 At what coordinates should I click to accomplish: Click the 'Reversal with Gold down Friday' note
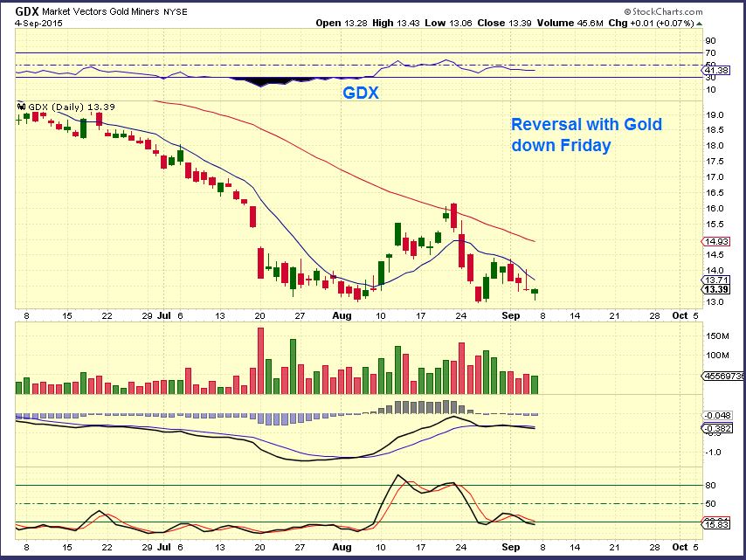click(x=586, y=135)
